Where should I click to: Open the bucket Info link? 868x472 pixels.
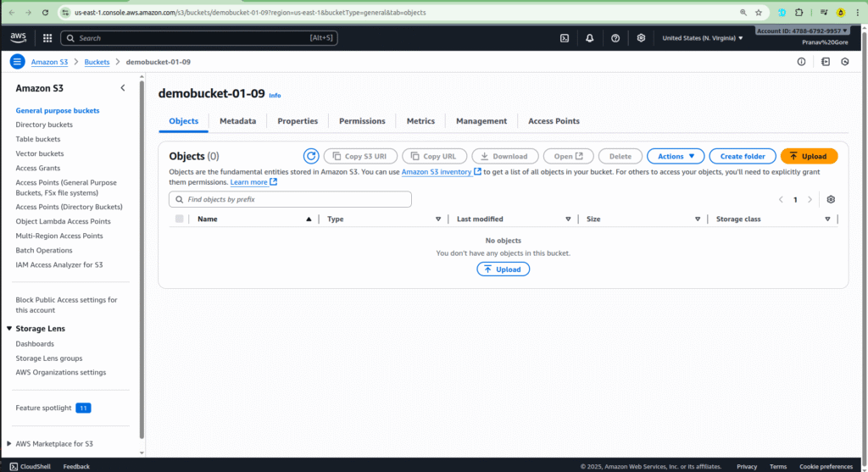275,95
